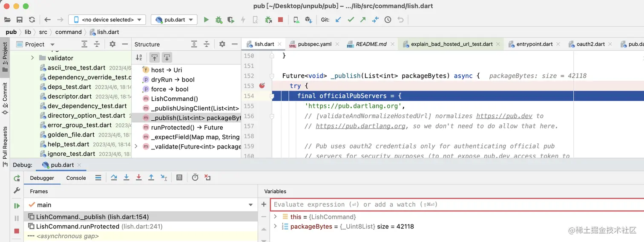Switch to oauth2.dart tab
The image size is (644, 242).
[x=590, y=44]
